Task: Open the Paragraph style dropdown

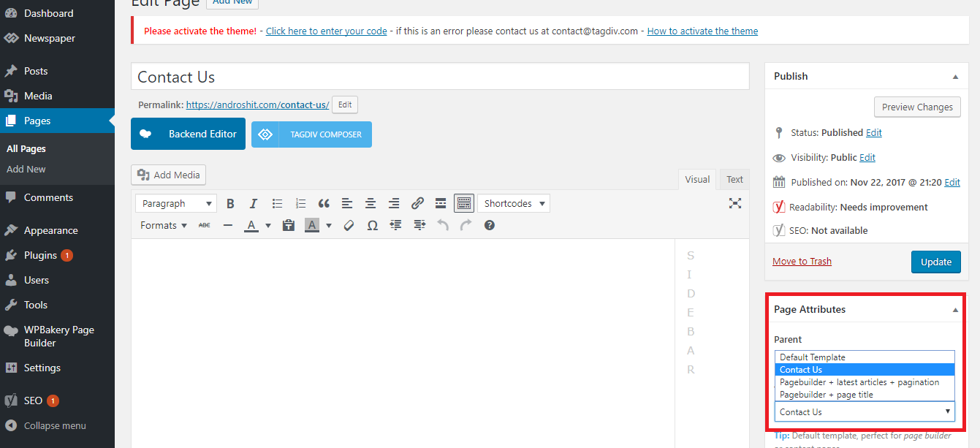Action: click(175, 203)
